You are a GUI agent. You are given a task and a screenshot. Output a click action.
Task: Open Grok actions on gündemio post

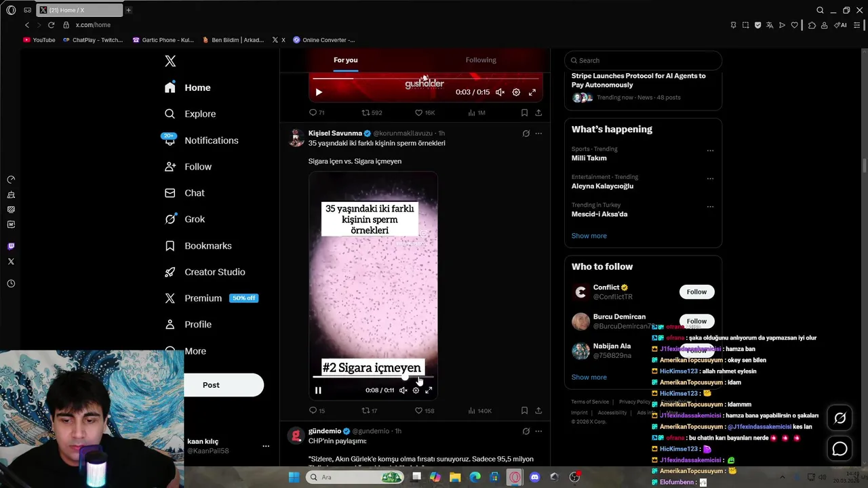point(526,431)
